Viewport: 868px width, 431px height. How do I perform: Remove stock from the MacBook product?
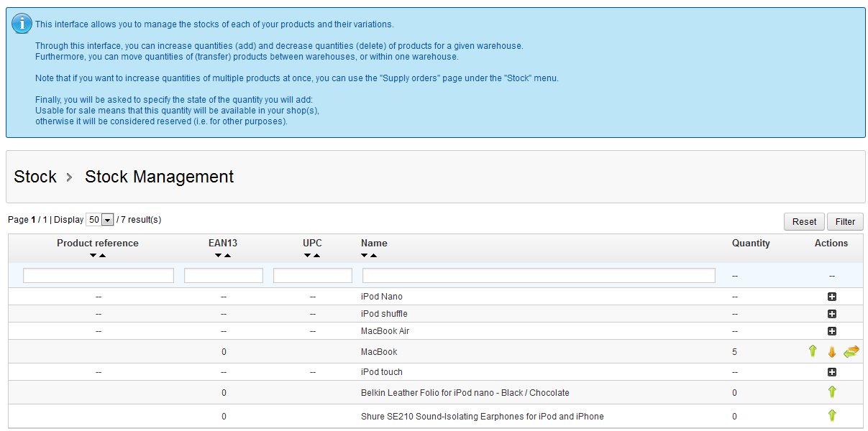832,352
